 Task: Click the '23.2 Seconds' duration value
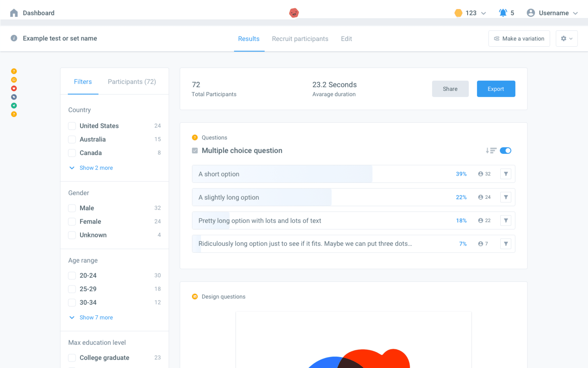[x=334, y=85]
